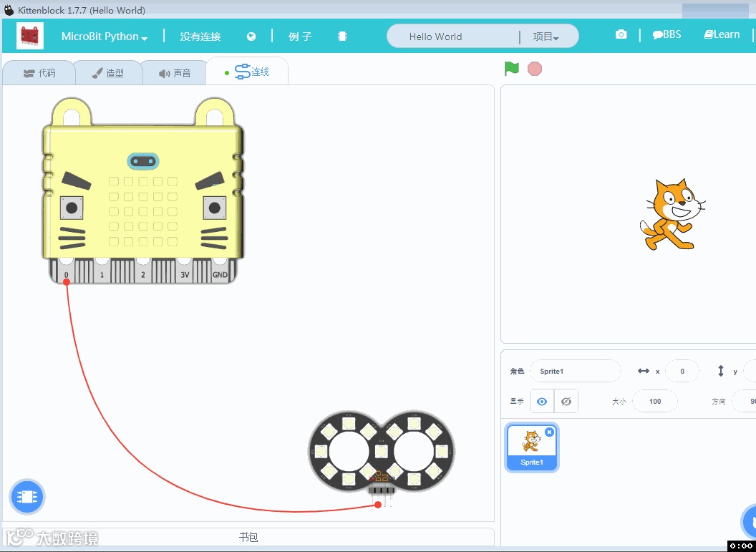Image resolution: width=756 pixels, height=552 pixels.
Task: Click the red stop button
Action: [x=535, y=69]
